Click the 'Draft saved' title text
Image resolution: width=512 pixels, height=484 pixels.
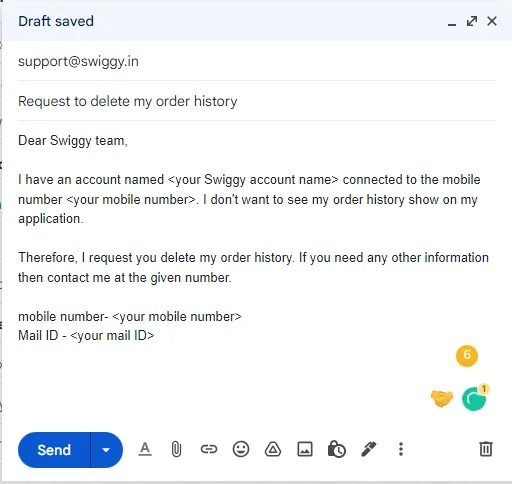[56, 21]
